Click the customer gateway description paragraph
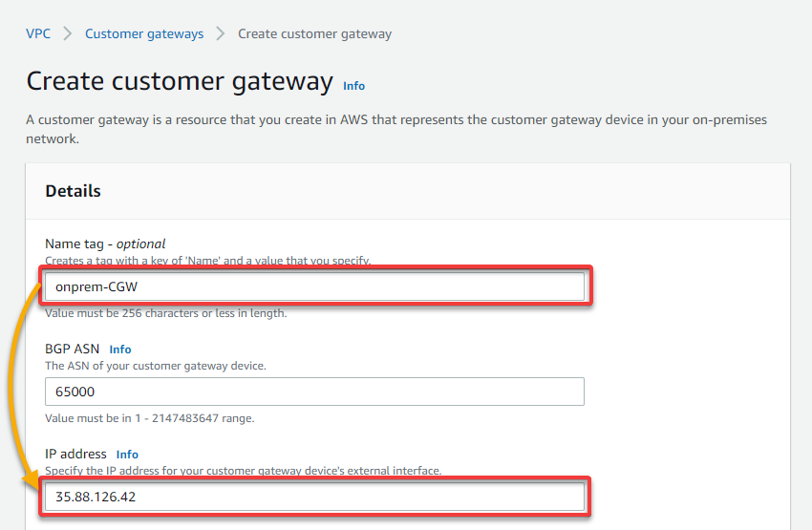812x530 pixels. pyautogui.click(x=396, y=129)
